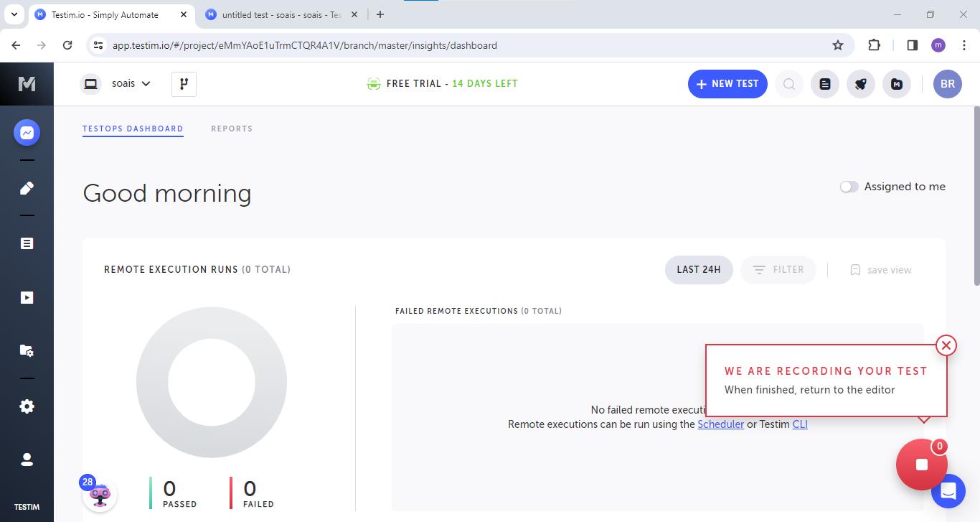Click the New Test button
Image resolution: width=980 pixels, height=522 pixels.
[727, 84]
